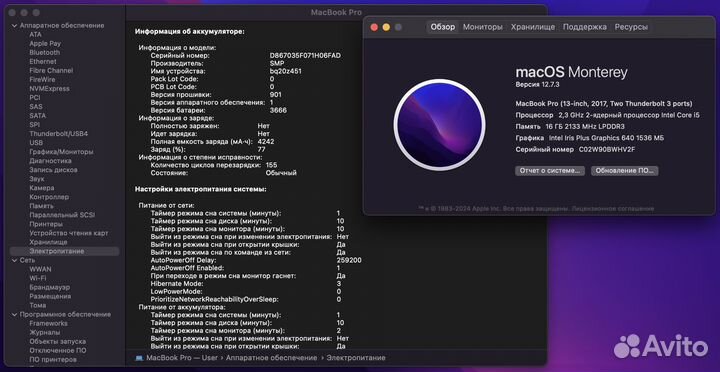Close the About This Mac window
Viewport: 720px width, 372px height.
click(x=374, y=28)
